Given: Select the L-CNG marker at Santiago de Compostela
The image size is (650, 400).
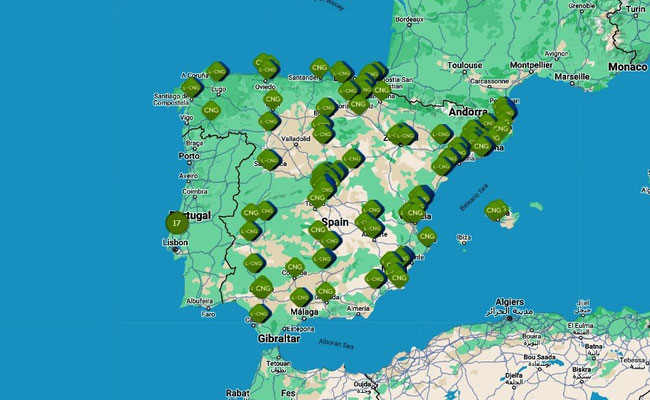Looking at the screenshot, I should [191, 88].
